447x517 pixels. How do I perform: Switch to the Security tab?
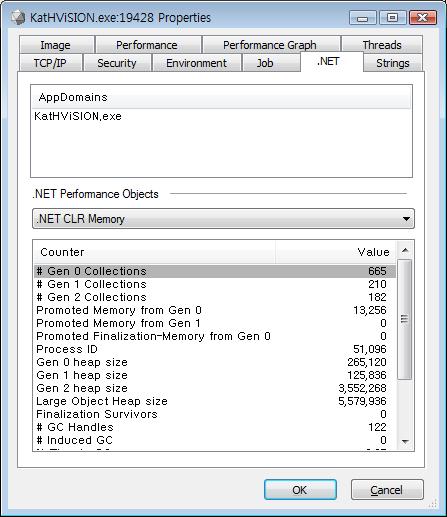(117, 63)
